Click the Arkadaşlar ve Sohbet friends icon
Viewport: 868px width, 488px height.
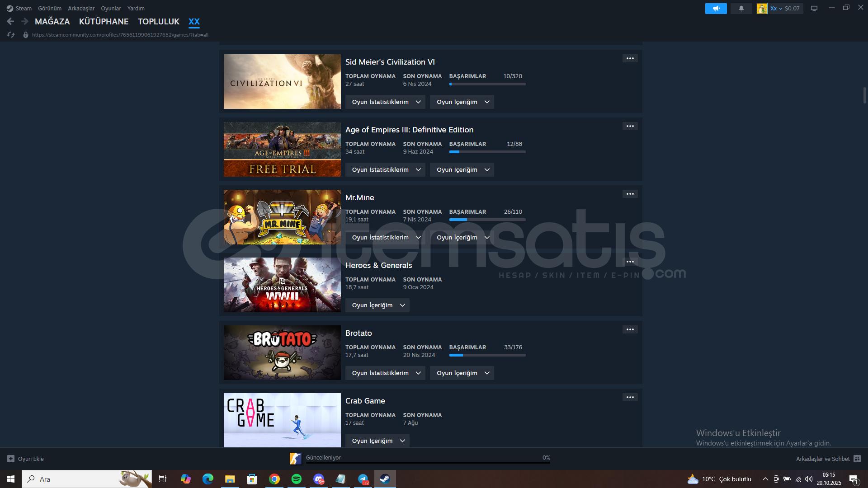[857, 459]
